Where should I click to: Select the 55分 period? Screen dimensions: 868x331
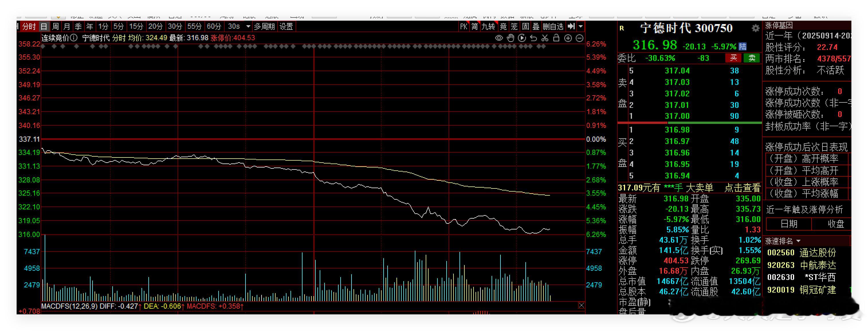[195, 26]
